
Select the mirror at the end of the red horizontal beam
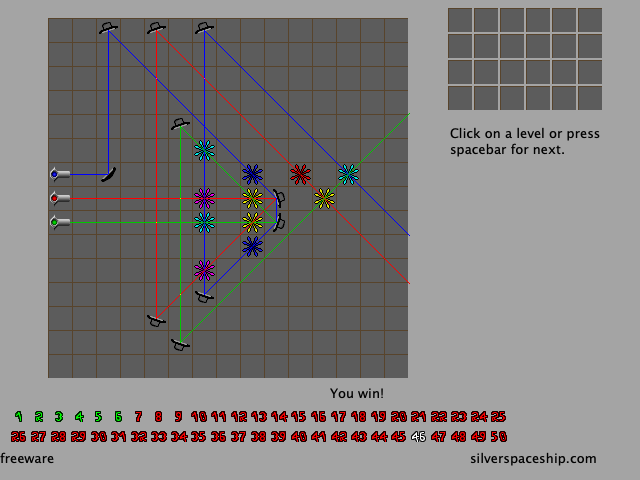[279, 198]
